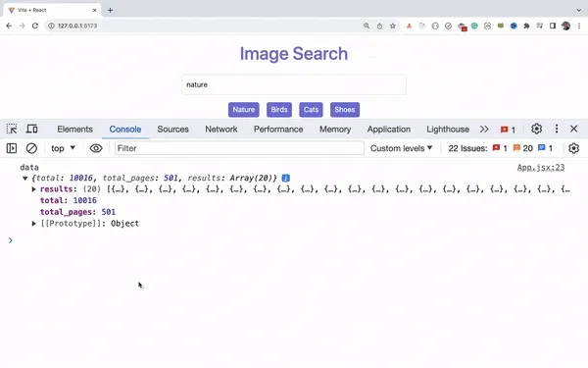Open the console settings gear
The height and width of the screenshot is (368, 588).
(x=573, y=148)
